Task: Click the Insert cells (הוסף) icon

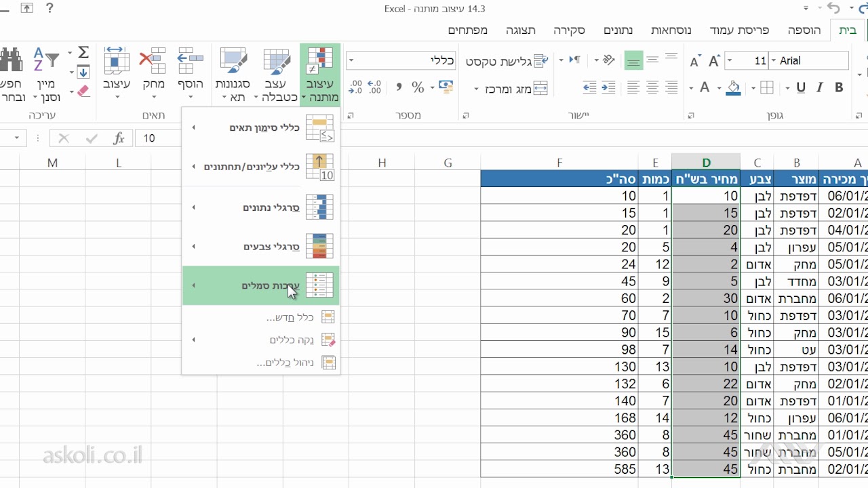Action: point(191,61)
